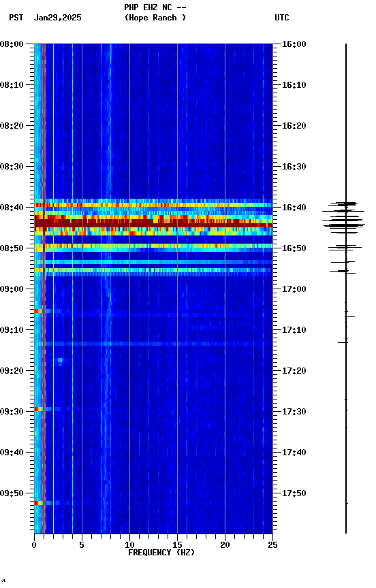Click the 'FREQUENCY (HZ)' axis label
Viewport: 376px width, 588px height.
[x=161, y=553]
